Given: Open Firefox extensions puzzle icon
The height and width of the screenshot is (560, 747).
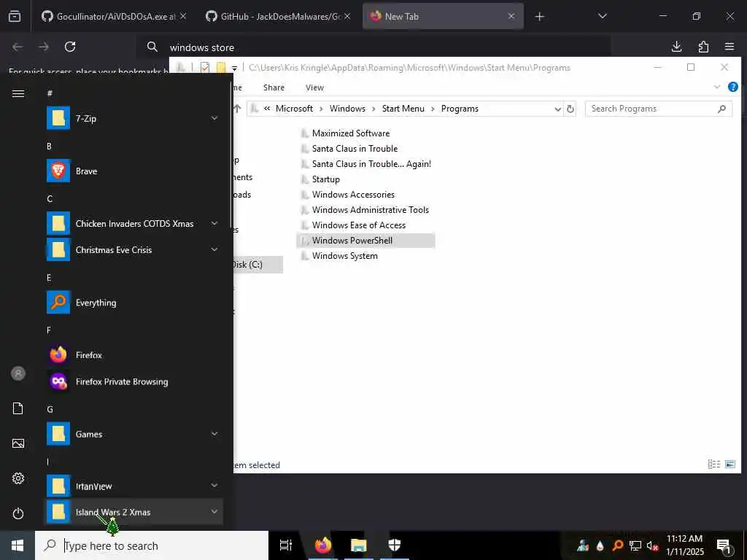Looking at the screenshot, I should tap(703, 47).
